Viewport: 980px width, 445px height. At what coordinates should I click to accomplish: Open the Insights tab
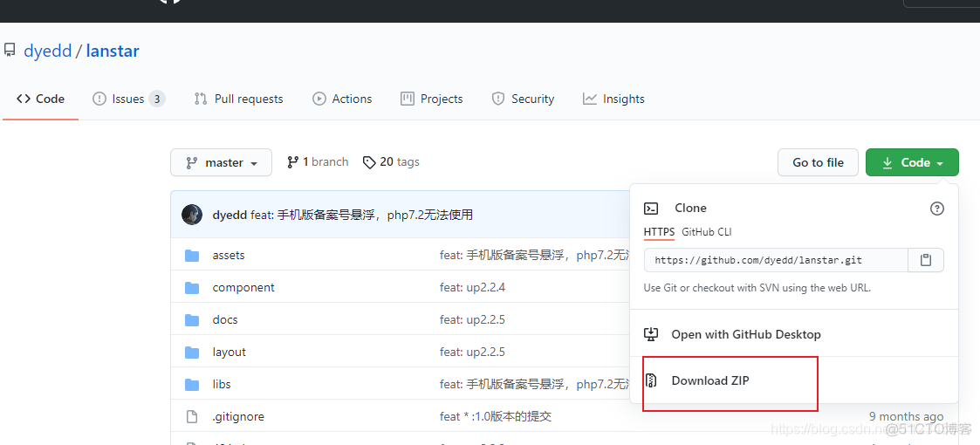tap(613, 99)
